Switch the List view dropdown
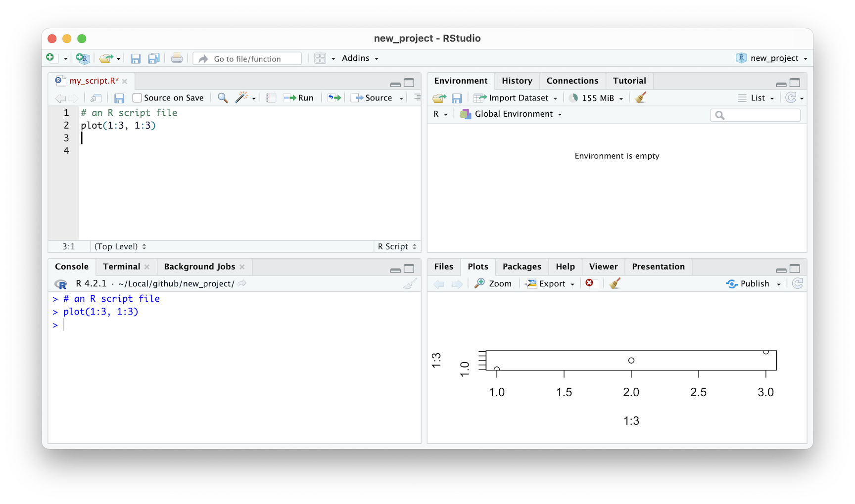Viewport: 855px width, 504px height. (756, 98)
